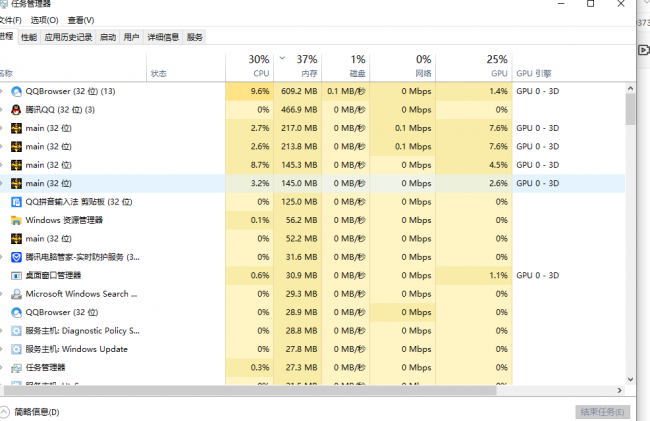650x421 pixels.
Task: Sort by the 磁盘 column header
Action: tap(346, 67)
